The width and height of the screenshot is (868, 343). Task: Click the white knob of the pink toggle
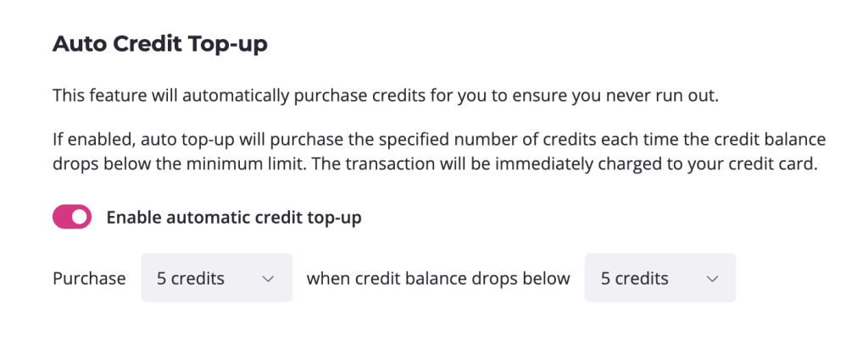click(x=80, y=218)
